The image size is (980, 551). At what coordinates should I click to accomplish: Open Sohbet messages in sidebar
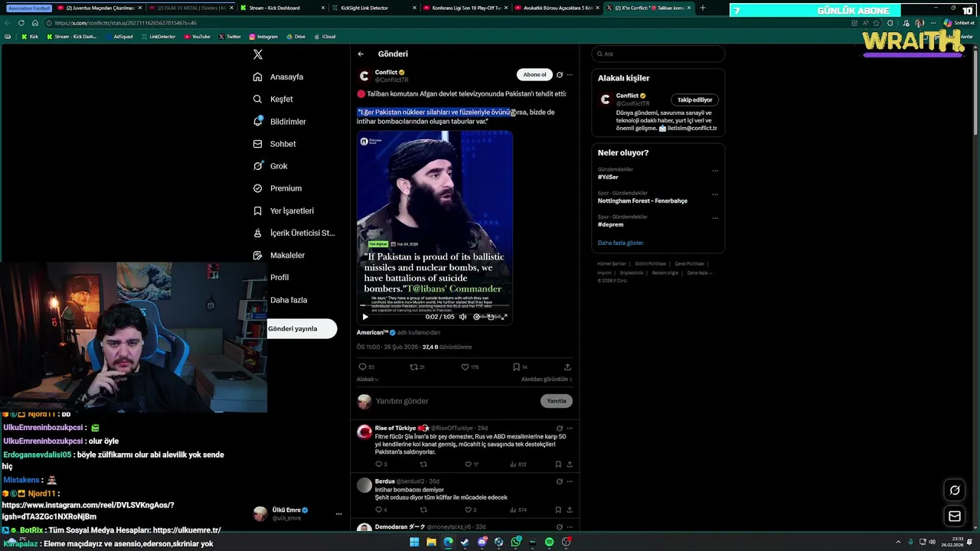tap(274, 144)
